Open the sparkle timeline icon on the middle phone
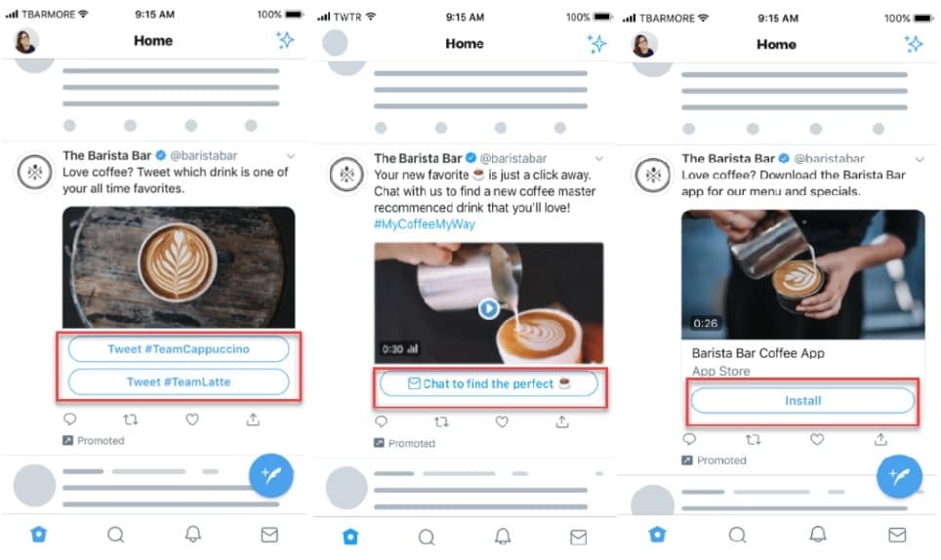The width and height of the screenshot is (941, 560). coord(596,43)
